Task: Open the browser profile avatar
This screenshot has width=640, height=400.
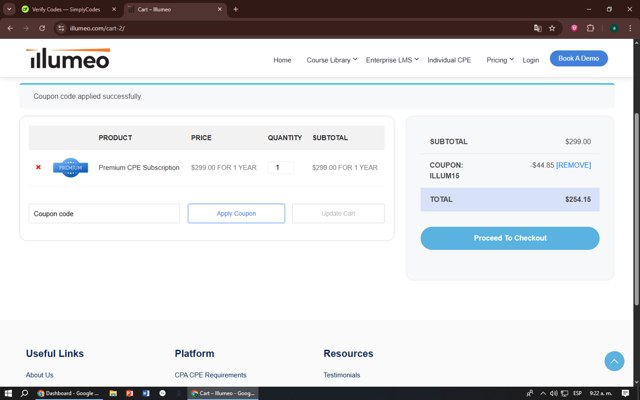Action: point(614,28)
